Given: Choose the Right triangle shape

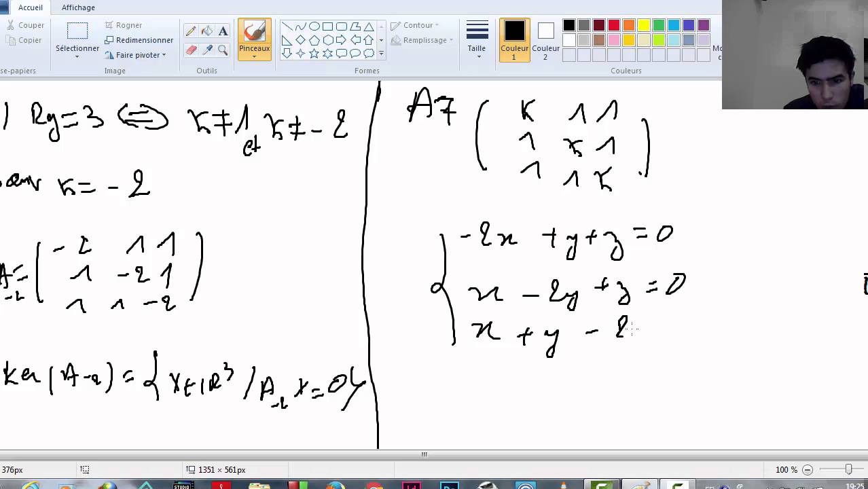Looking at the screenshot, I should 287,40.
